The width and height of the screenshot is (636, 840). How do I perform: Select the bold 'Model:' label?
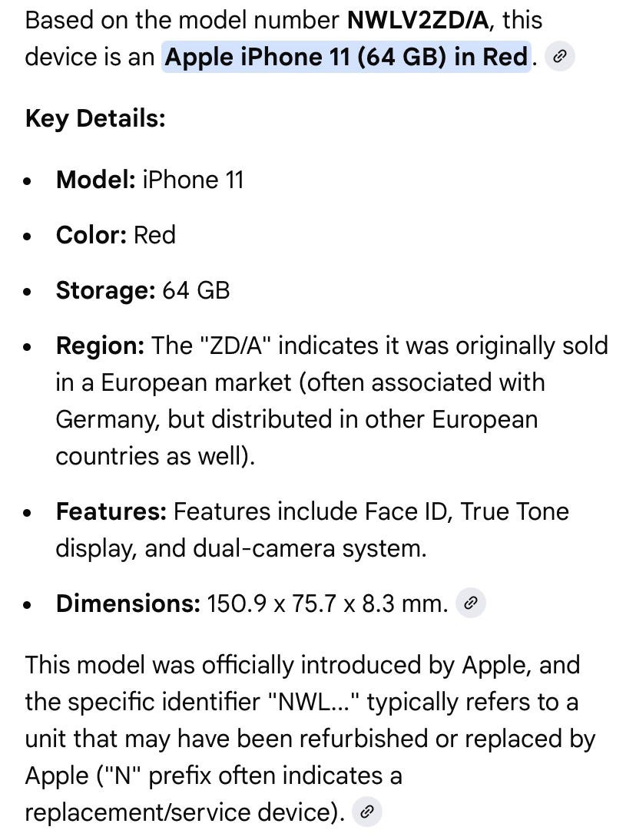[x=96, y=180]
